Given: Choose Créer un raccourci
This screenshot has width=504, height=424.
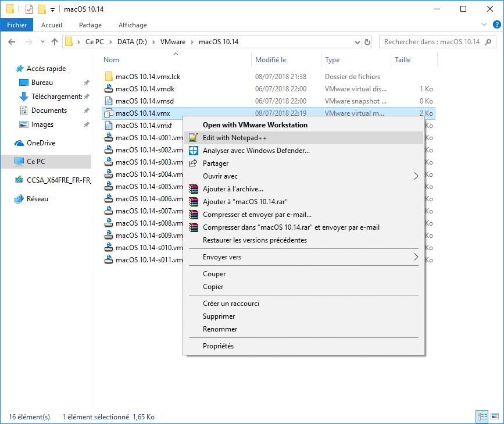Looking at the screenshot, I should click(304, 304).
